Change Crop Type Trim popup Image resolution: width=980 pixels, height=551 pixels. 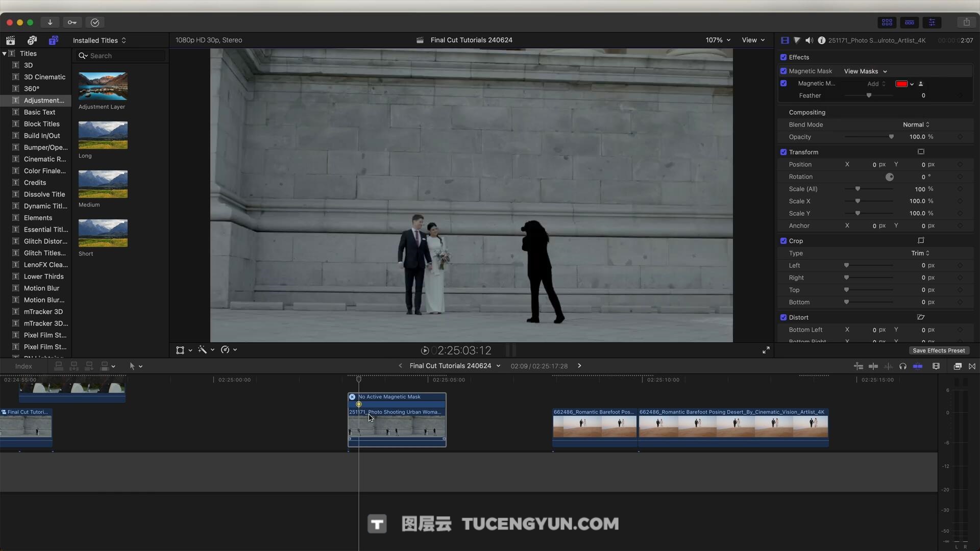pos(920,253)
